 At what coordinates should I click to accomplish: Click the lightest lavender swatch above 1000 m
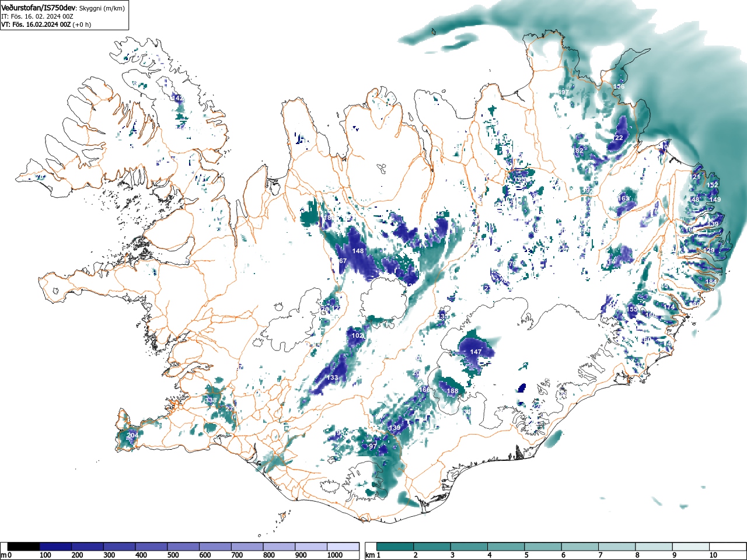tap(343, 547)
